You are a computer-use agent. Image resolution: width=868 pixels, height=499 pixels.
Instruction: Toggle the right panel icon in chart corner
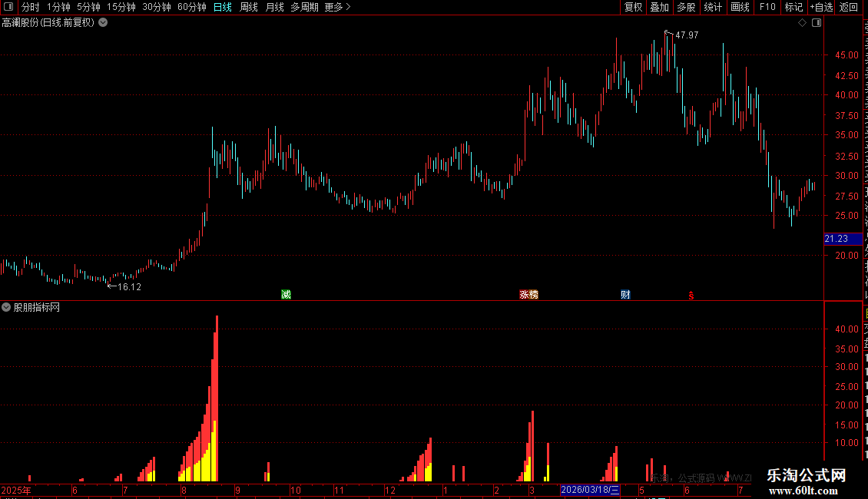(x=817, y=23)
